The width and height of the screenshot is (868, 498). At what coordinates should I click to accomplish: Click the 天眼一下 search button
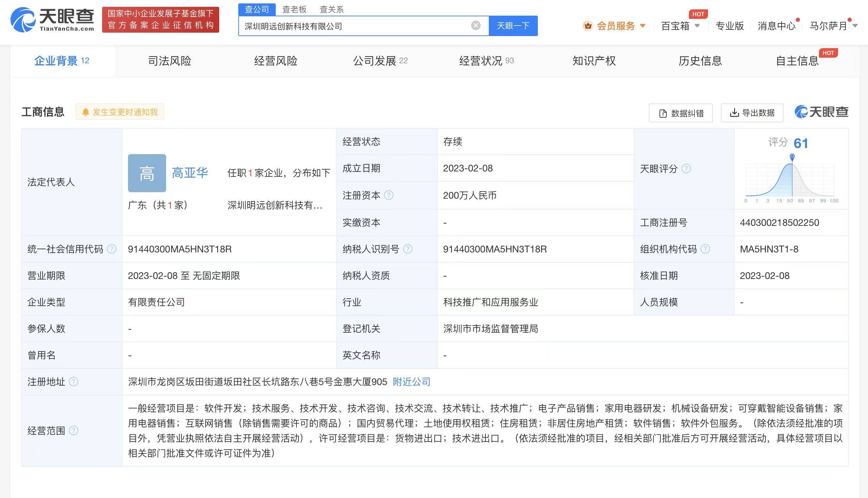pyautogui.click(x=513, y=26)
